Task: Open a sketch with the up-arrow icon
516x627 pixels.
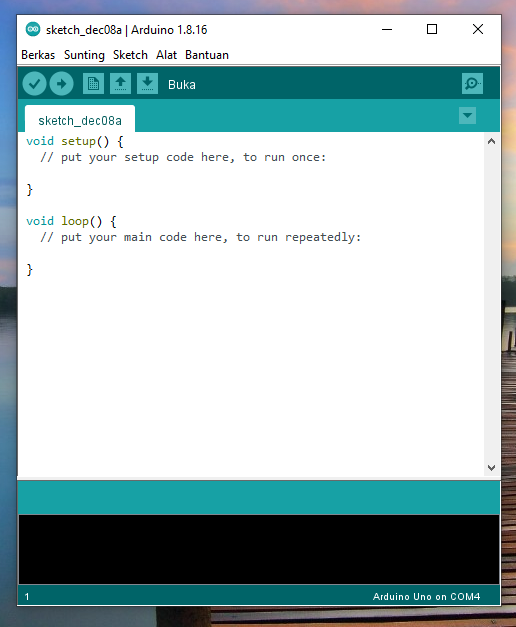Action: pyautogui.click(x=120, y=84)
